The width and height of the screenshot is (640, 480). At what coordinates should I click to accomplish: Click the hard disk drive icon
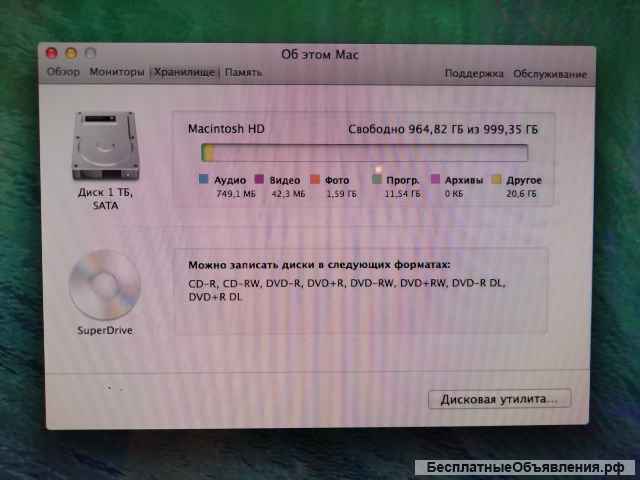[106, 146]
